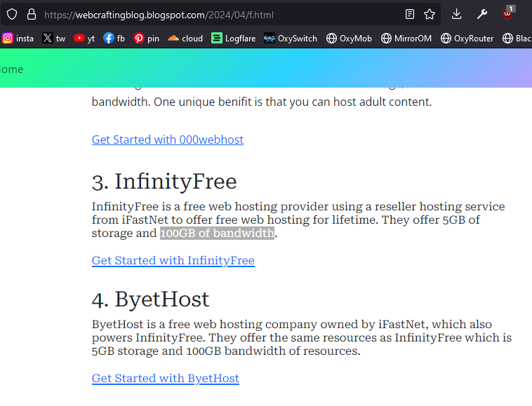Click the Home menu item

(x=11, y=69)
